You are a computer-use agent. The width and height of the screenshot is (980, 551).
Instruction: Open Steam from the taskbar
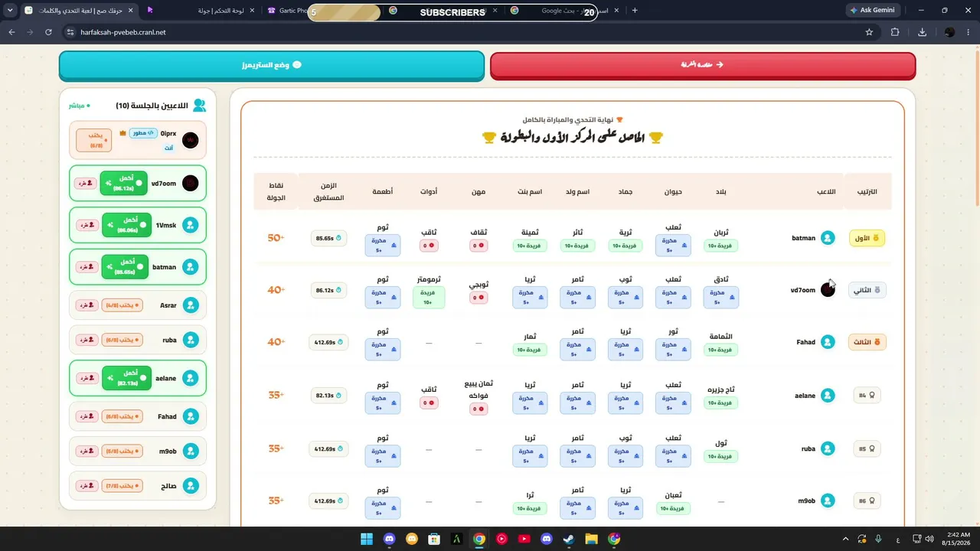pyautogui.click(x=569, y=539)
